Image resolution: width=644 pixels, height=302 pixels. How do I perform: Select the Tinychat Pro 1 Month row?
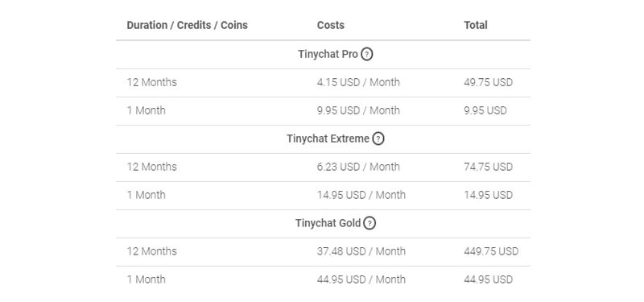[324, 111]
